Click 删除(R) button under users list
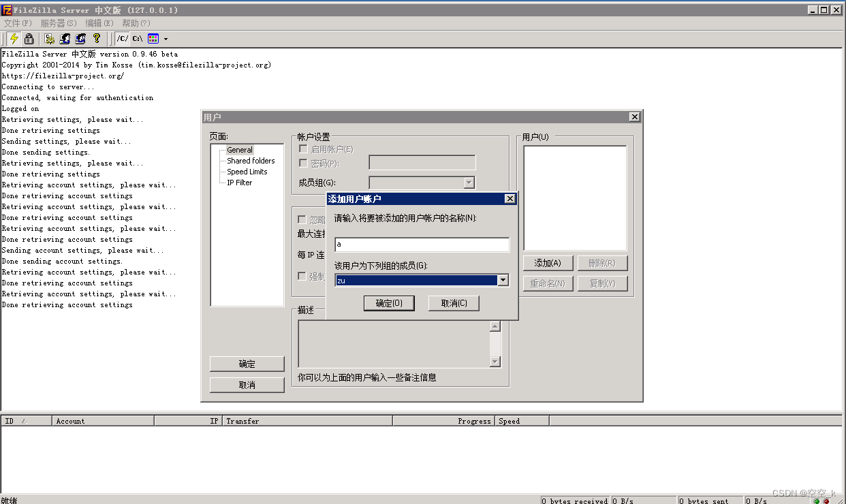846x504 pixels. pyautogui.click(x=602, y=263)
